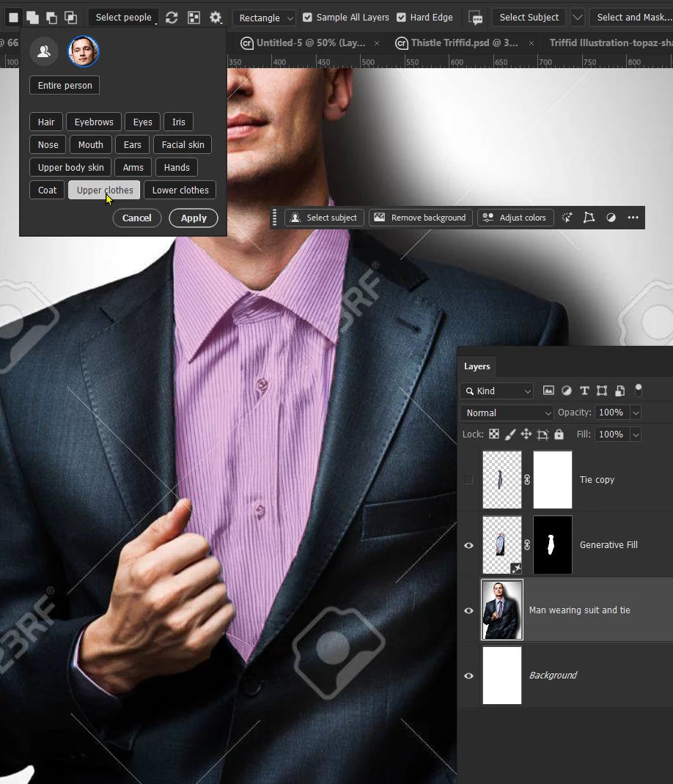Filter layers by adjustment layers icon

tap(567, 391)
